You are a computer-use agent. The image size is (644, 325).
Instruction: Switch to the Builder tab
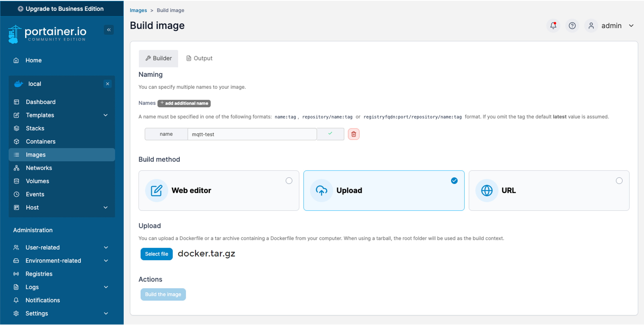(x=159, y=58)
